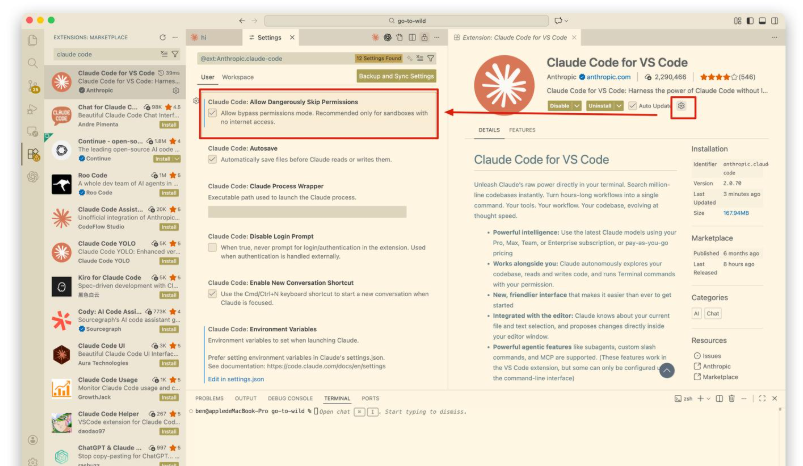
Task: Open the Customize Layout icon in title bar
Action: click(737, 20)
